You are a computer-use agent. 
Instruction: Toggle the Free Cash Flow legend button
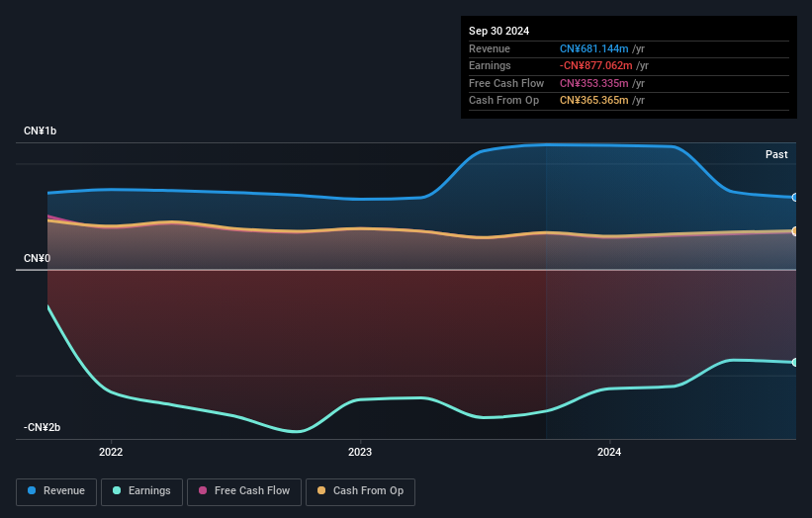(x=244, y=491)
